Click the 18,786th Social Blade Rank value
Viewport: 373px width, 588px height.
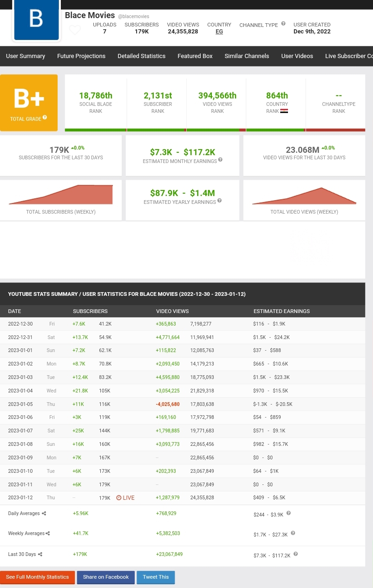tap(96, 95)
